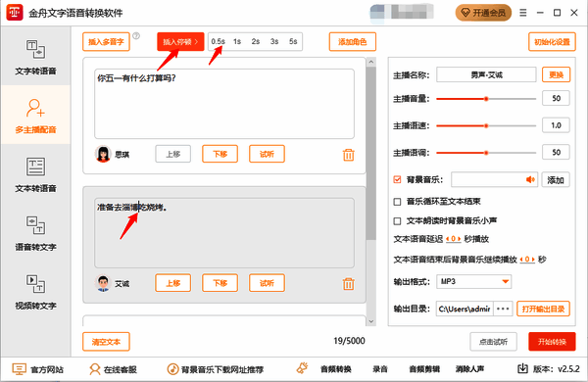Delete the 思琪 dialogue block with trash icon
Screen dimensions: 588x382
pyautogui.click(x=348, y=155)
